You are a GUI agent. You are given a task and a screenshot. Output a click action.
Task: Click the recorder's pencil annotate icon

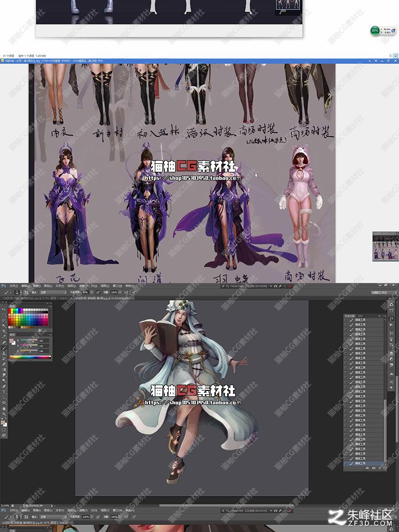point(280,286)
